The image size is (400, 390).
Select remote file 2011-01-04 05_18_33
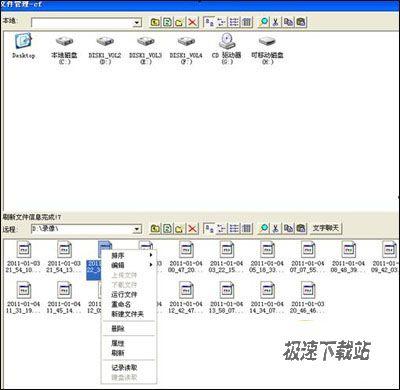coord(267,257)
